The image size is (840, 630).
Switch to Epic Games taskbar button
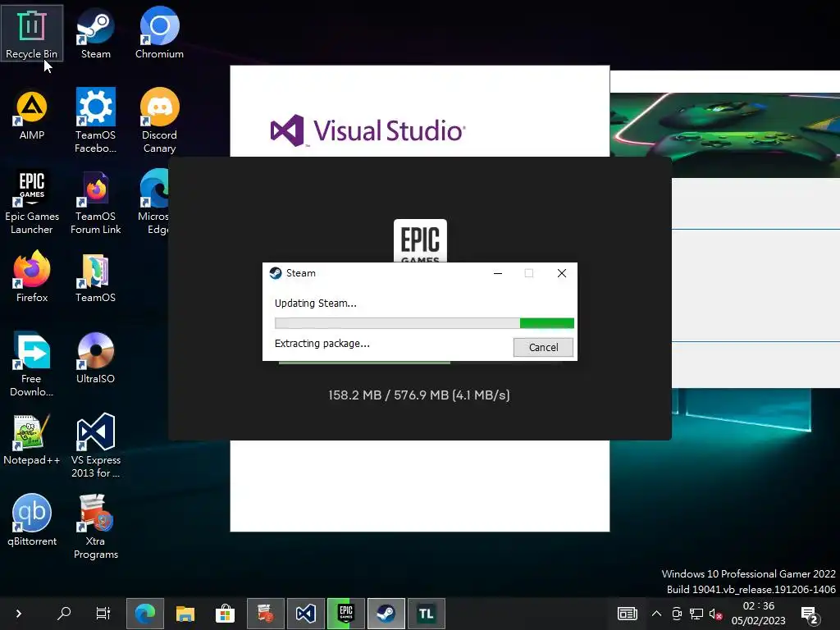coord(346,614)
